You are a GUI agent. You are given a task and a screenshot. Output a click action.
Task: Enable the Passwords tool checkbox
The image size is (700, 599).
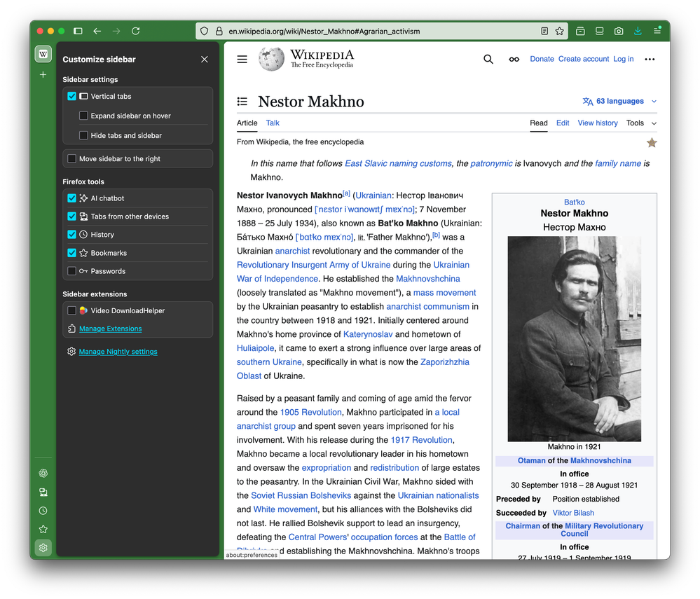71,271
